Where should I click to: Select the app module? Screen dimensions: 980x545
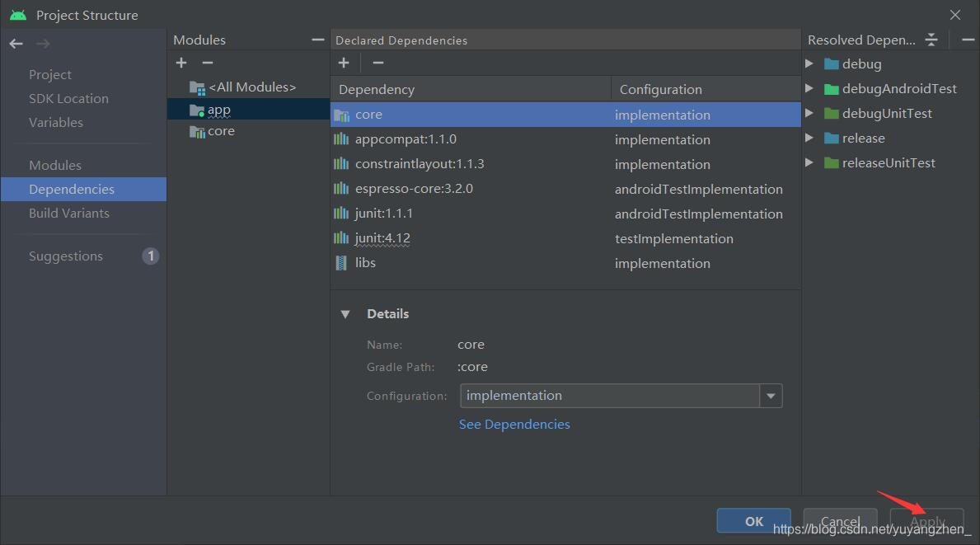coord(248,109)
